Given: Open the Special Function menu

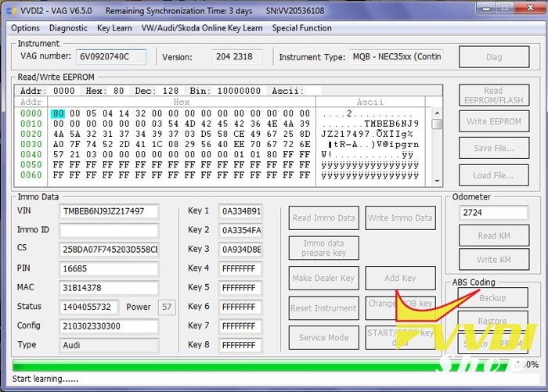Looking at the screenshot, I should coord(301,28).
